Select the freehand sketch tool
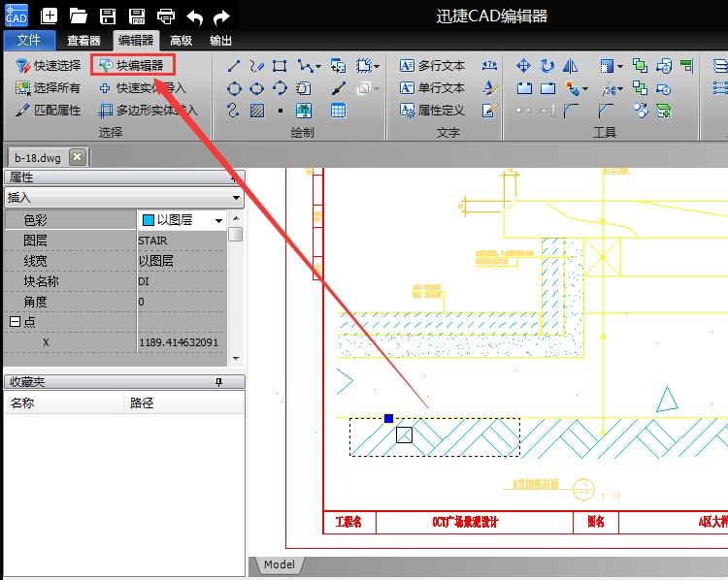Screen dimensions: 728x580 click(x=256, y=66)
